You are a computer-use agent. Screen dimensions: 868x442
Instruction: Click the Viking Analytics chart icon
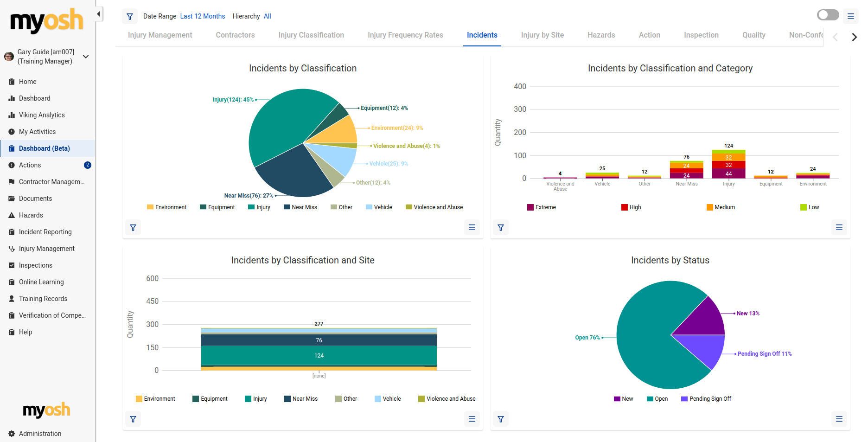(x=12, y=115)
